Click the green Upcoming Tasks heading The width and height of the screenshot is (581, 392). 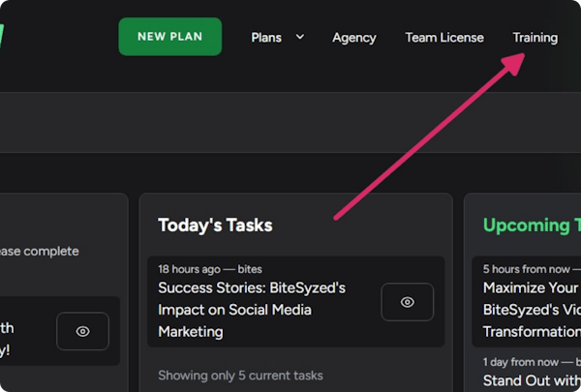[531, 226]
